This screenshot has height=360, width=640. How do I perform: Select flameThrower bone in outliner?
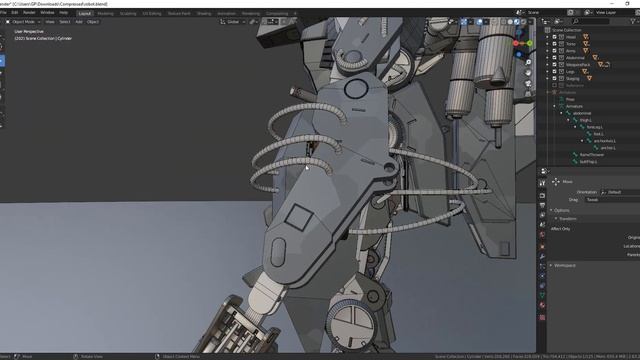point(592,155)
